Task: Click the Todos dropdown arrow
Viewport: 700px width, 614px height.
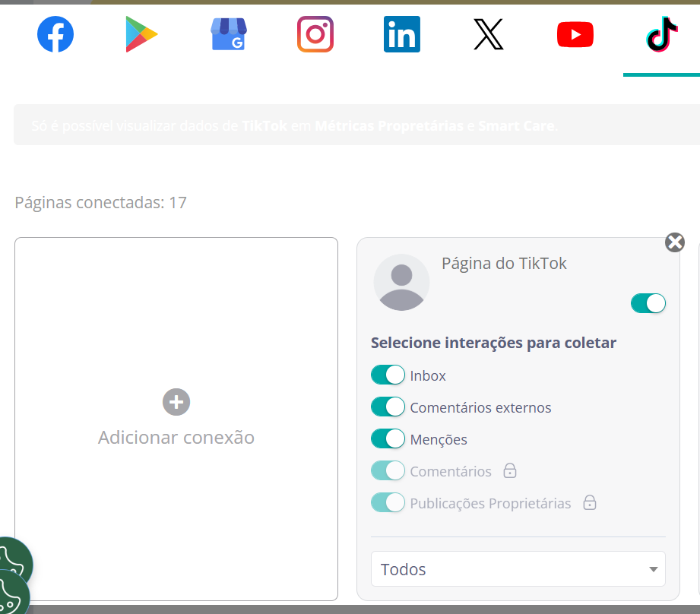Action: pyautogui.click(x=653, y=570)
